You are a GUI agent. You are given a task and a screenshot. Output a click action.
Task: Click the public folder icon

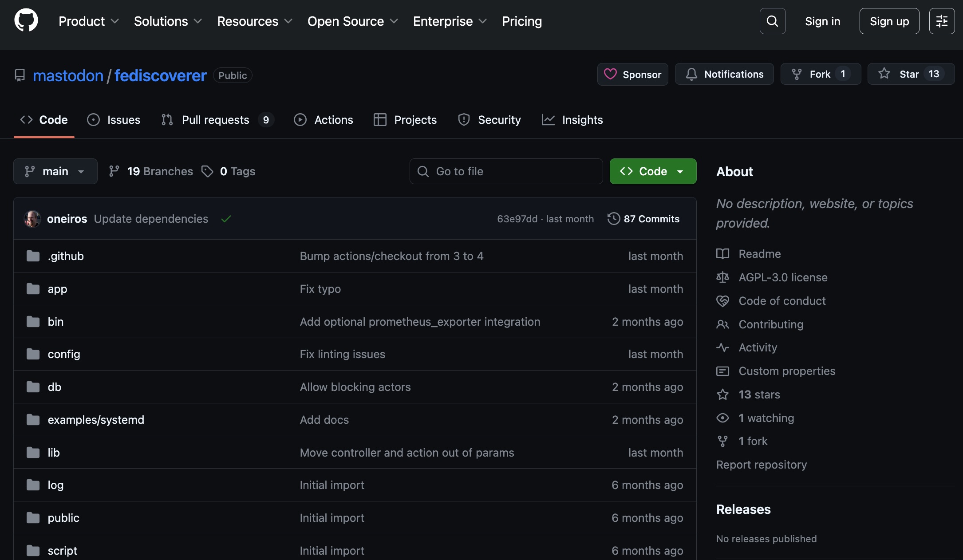tap(33, 518)
